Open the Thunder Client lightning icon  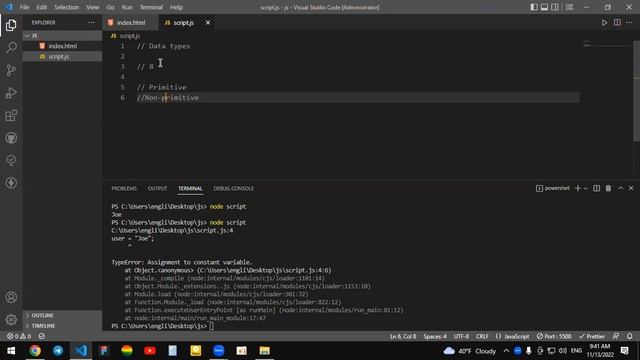pos(11,183)
